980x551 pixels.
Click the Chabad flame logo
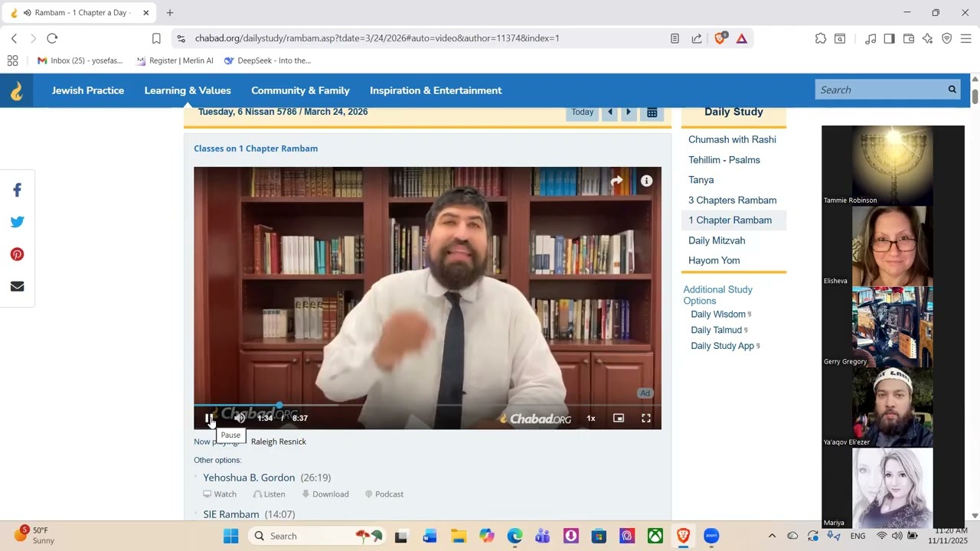tap(16, 90)
